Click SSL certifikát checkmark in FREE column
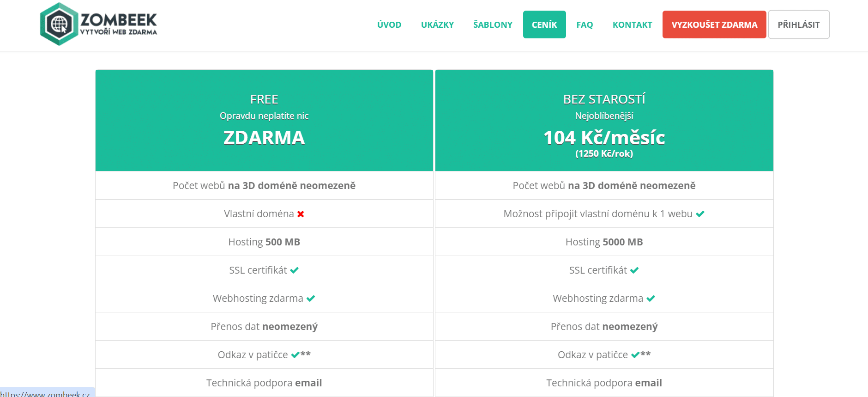 [x=294, y=270]
